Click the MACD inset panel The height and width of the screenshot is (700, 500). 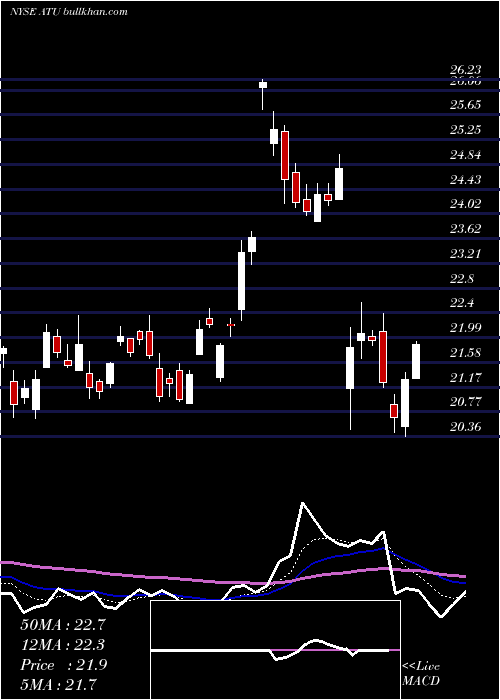(x=275, y=650)
